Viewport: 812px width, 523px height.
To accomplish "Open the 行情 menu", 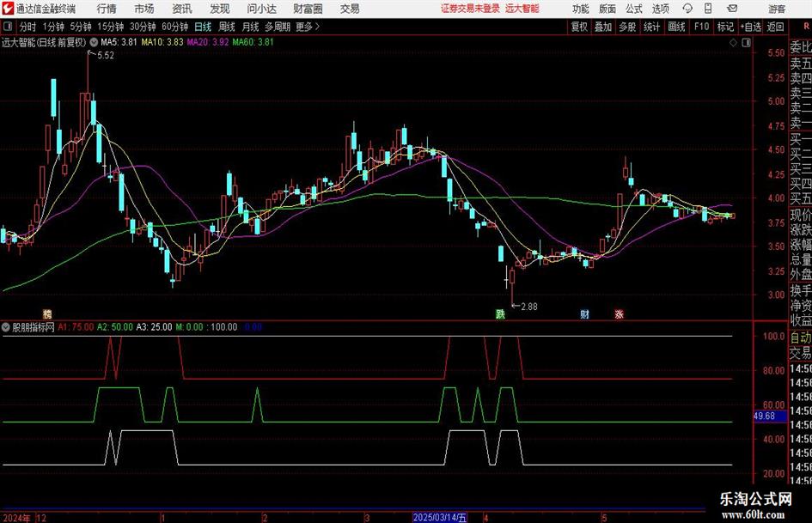I will pyautogui.click(x=107, y=9).
